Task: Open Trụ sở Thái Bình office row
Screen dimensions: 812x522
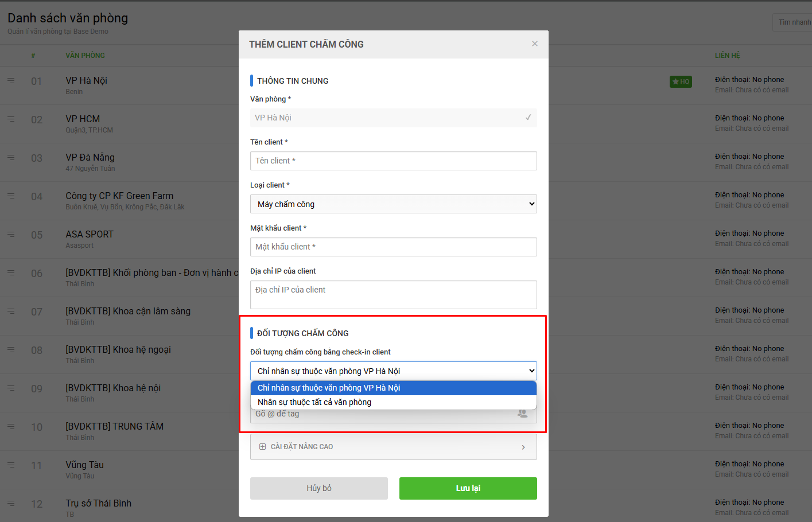Action: point(99,503)
